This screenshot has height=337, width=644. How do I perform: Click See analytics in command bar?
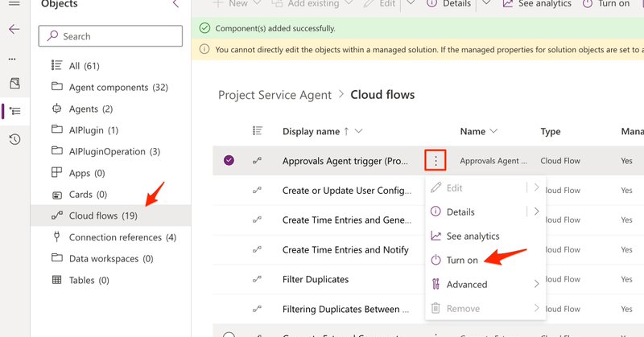pyautogui.click(x=537, y=4)
